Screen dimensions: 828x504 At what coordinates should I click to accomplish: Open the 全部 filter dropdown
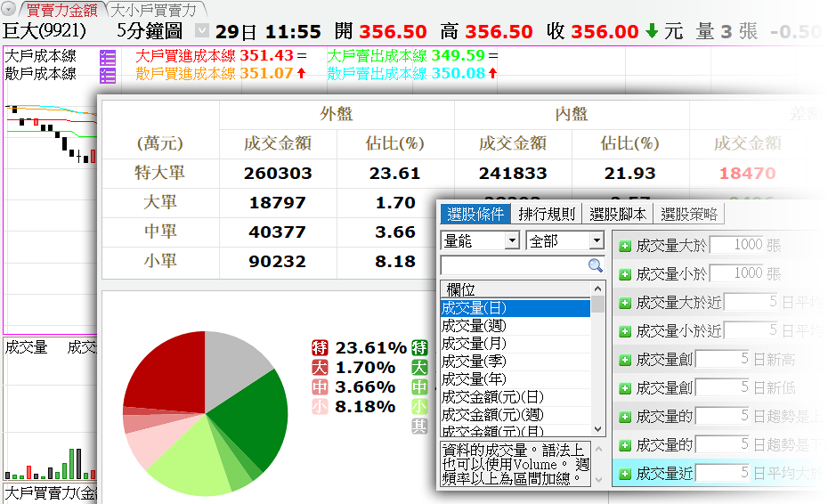(597, 241)
